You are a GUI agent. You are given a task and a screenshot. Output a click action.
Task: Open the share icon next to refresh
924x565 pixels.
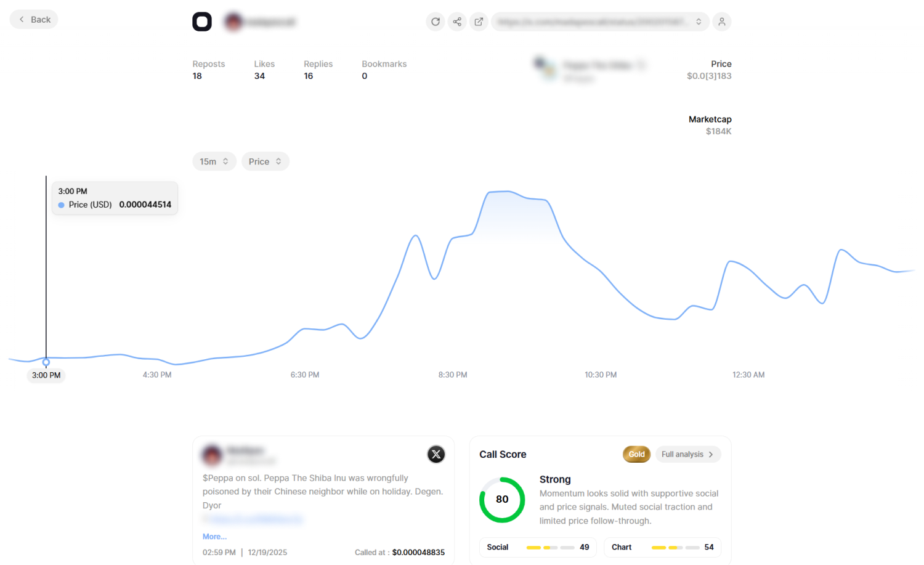[x=457, y=22]
